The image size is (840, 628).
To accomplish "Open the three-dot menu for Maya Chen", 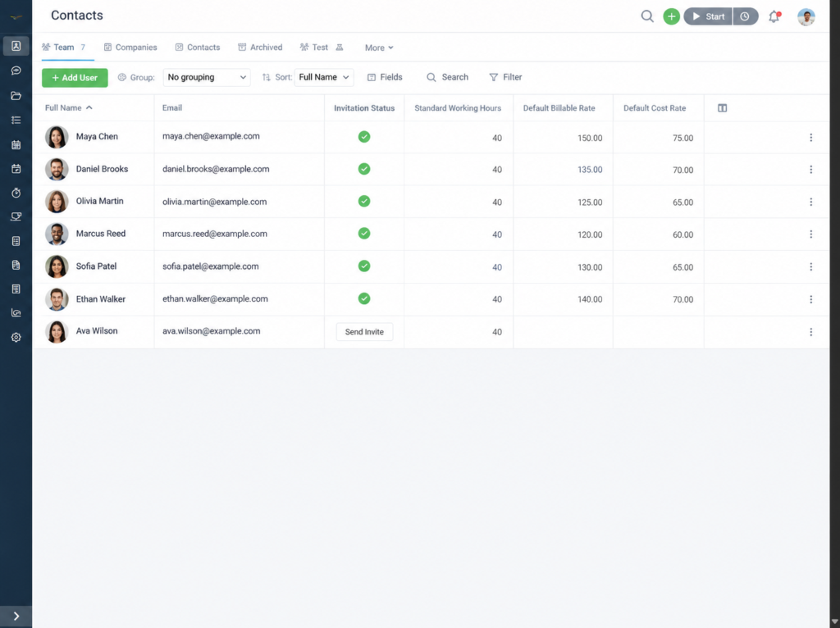I will [x=810, y=138].
